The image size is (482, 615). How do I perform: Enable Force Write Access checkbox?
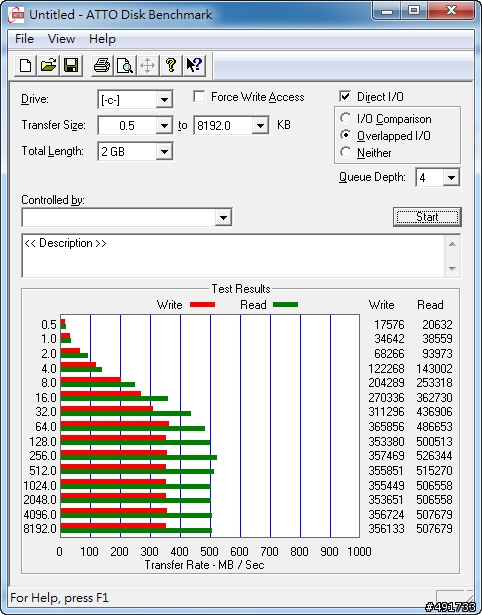pyautogui.click(x=199, y=96)
